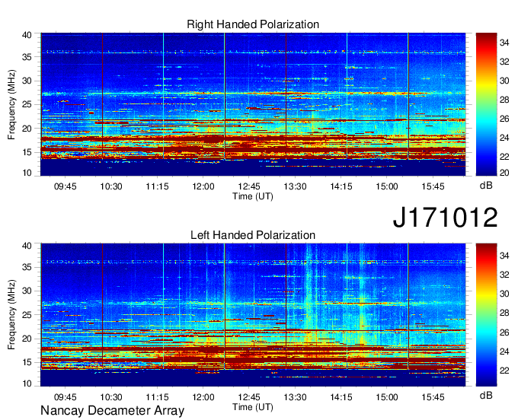The width and height of the screenshot is (518, 420).
Task: Click 15:00 tick under Right Handed plot
Action: click(387, 186)
